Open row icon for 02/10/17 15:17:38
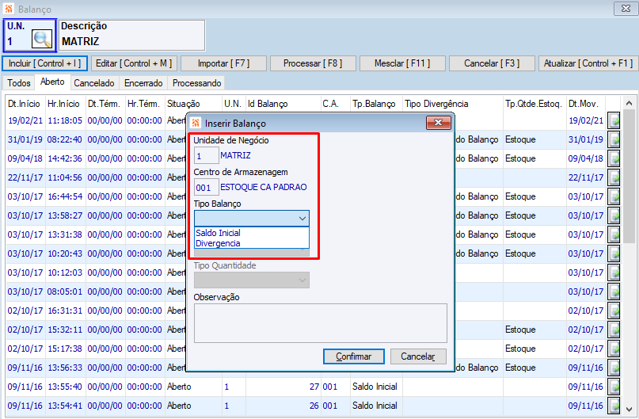The height and width of the screenshot is (419, 639). pos(613,349)
